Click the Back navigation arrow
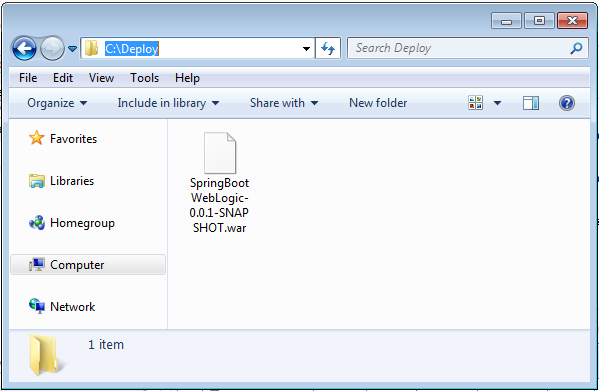599x391 pixels. click(x=24, y=48)
